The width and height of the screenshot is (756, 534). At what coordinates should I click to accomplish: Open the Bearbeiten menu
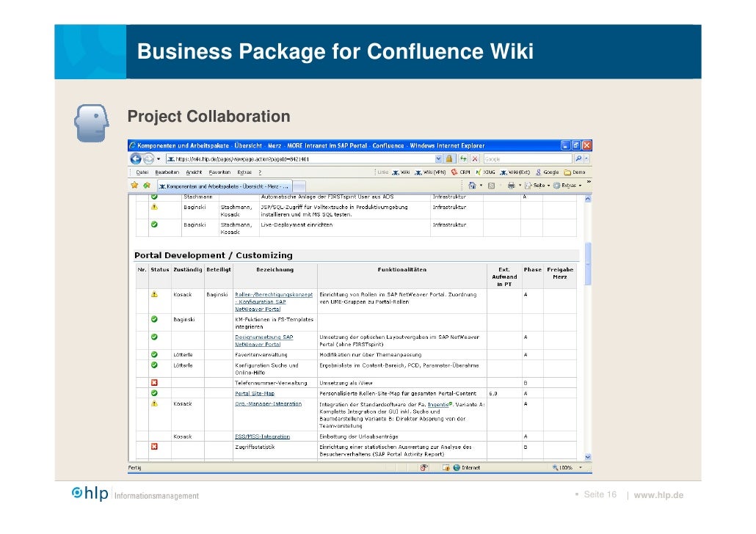pyautogui.click(x=167, y=172)
